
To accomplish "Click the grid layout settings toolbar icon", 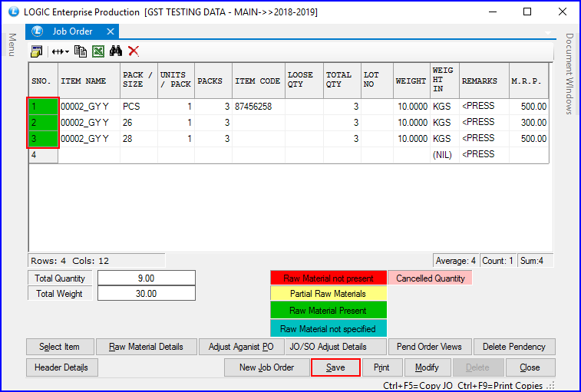I will click(36, 51).
